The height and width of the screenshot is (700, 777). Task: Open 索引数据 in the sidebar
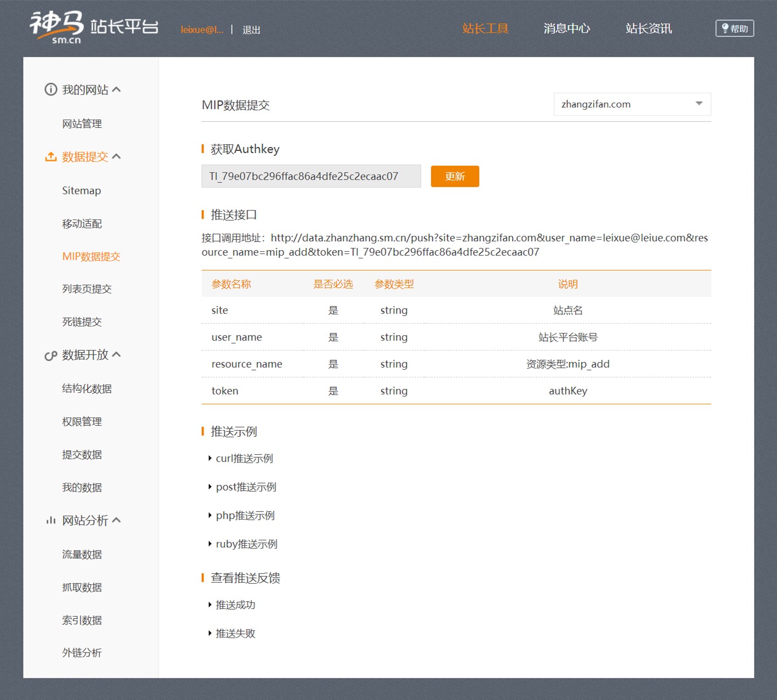click(x=82, y=620)
